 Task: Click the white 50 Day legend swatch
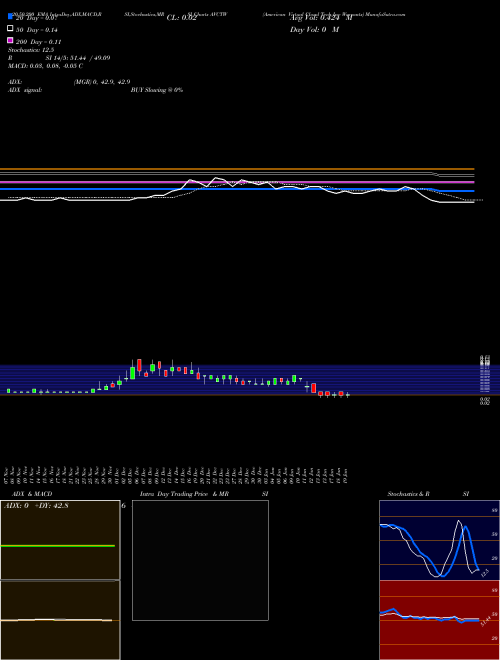10,29
